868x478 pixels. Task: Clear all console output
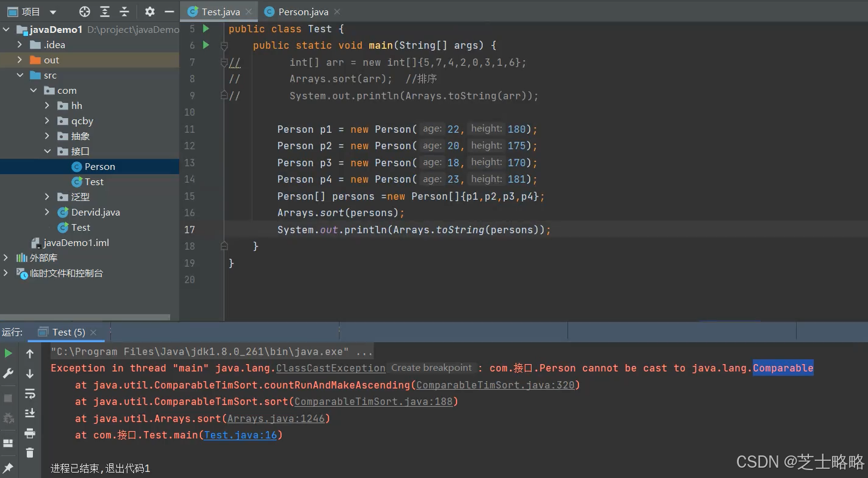click(30, 452)
